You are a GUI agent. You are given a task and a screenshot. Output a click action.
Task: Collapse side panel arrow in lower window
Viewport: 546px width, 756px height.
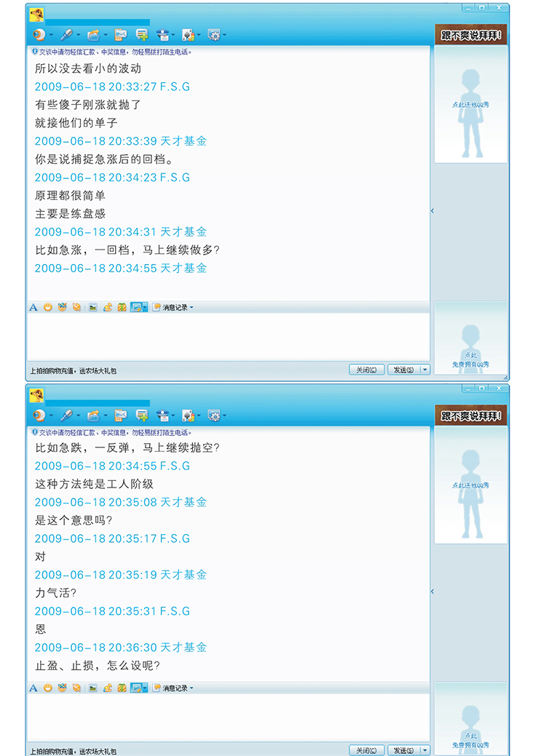tap(432, 591)
